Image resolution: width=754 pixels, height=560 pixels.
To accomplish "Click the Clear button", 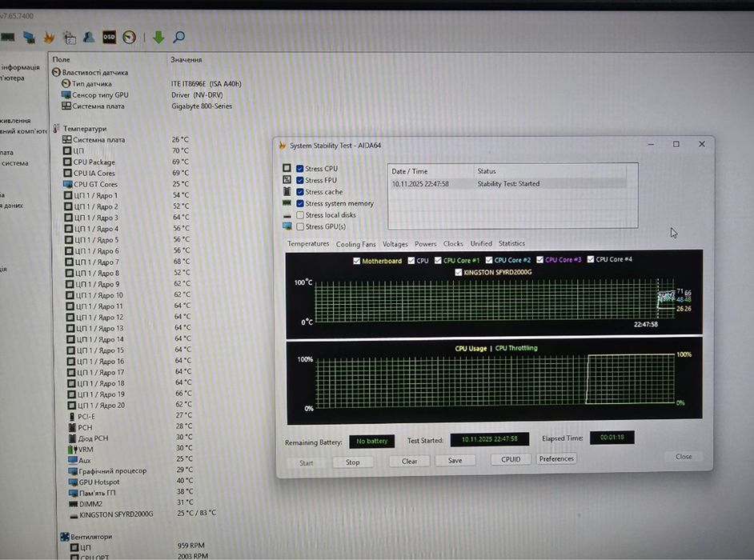I will 409,461.
